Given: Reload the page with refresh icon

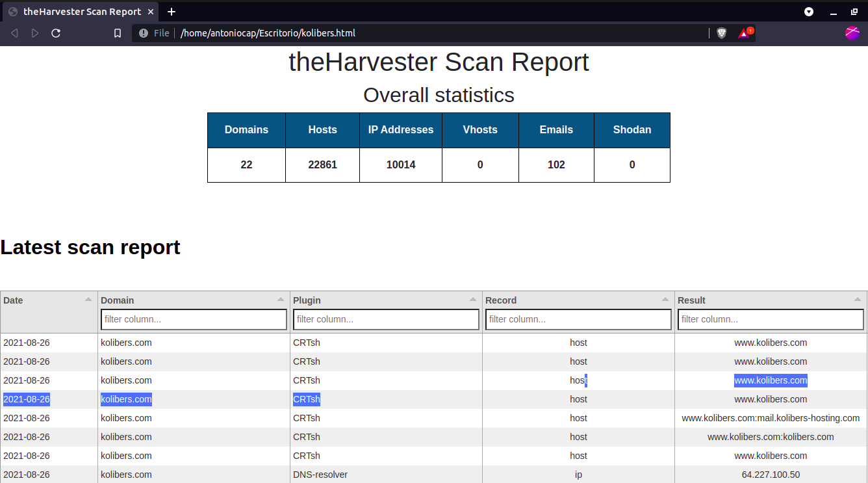Looking at the screenshot, I should point(56,33).
